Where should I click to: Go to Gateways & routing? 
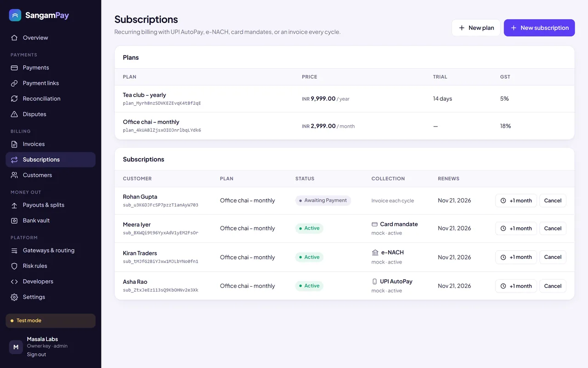click(x=51, y=250)
